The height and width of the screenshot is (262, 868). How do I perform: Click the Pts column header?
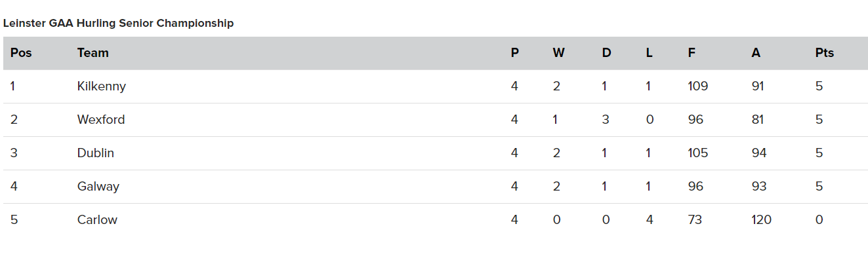[825, 53]
